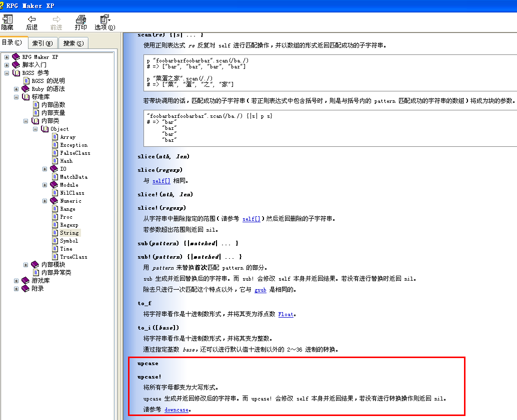
Task: Select the 游戏库 tree item
Action: (x=40, y=281)
